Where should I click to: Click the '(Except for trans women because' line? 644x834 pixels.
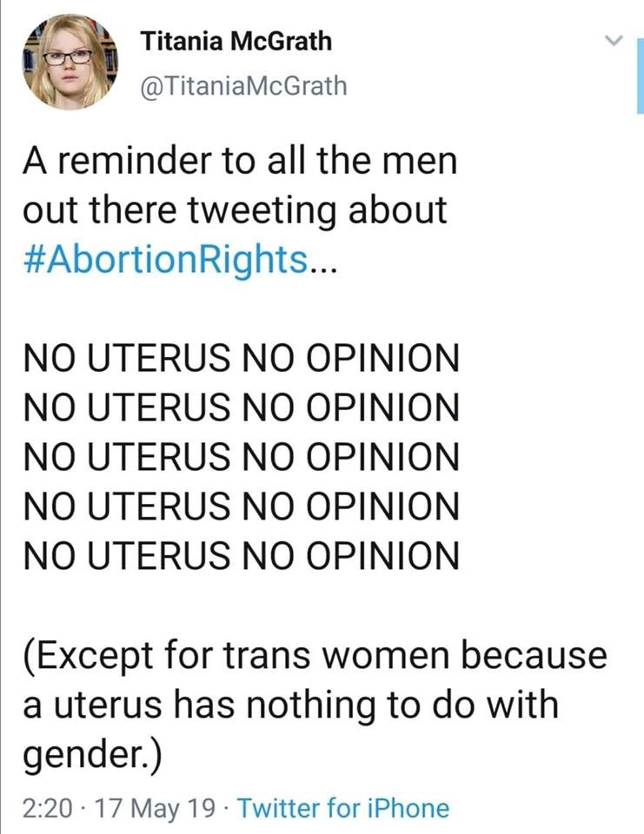tap(315, 657)
